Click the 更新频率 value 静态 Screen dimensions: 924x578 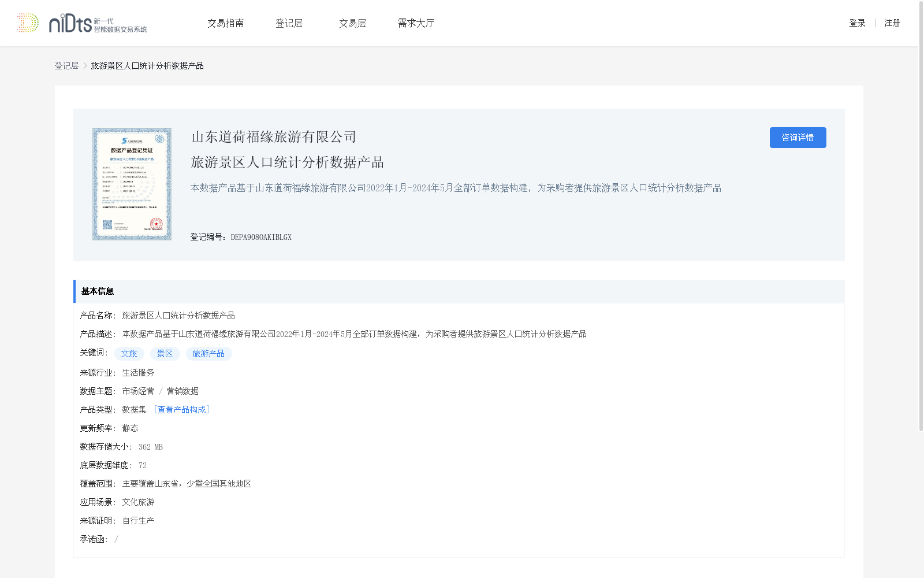(x=131, y=428)
